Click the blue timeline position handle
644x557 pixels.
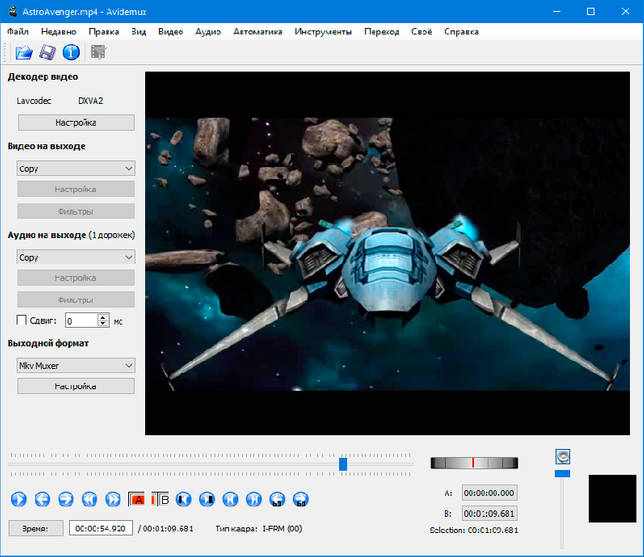[343, 464]
